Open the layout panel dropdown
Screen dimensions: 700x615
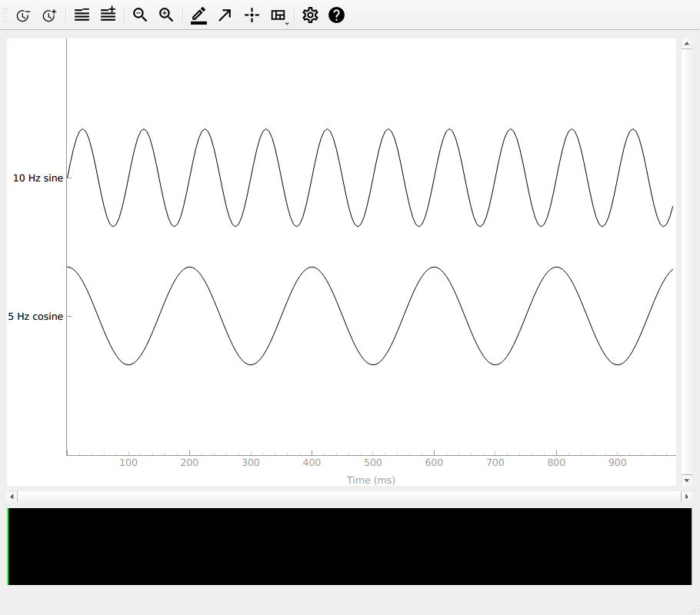279,15
